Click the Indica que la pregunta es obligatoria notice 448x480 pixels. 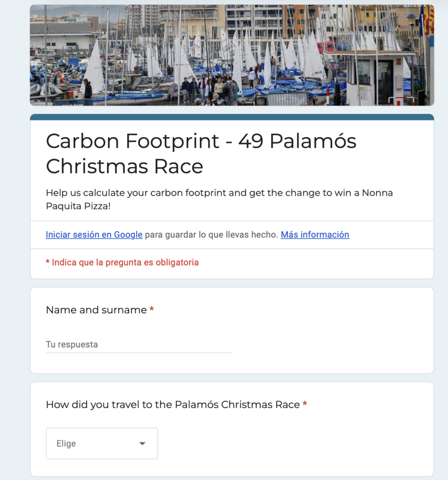point(122,262)
